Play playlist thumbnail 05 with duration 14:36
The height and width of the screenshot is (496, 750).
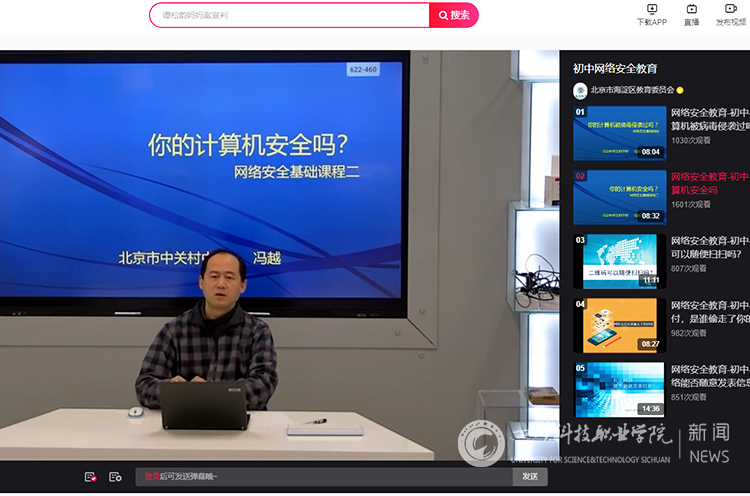(x=619, y=389)
